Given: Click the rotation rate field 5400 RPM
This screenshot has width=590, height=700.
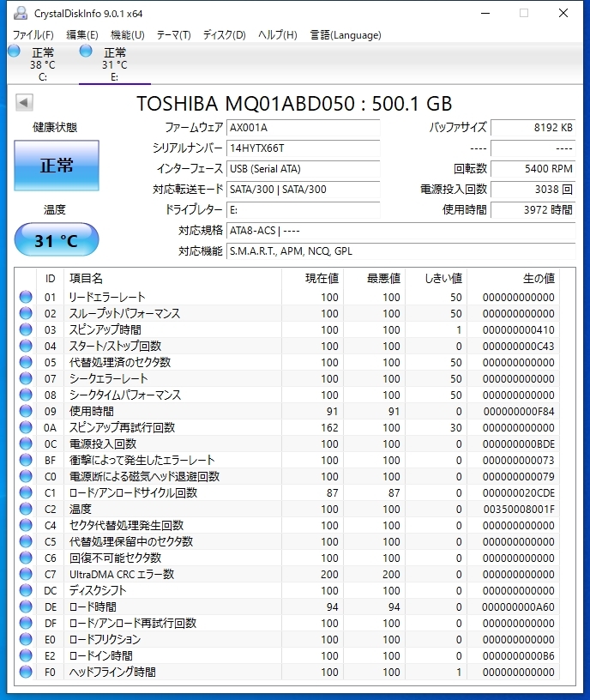Looking at the screenshot, I should [533, 169].
